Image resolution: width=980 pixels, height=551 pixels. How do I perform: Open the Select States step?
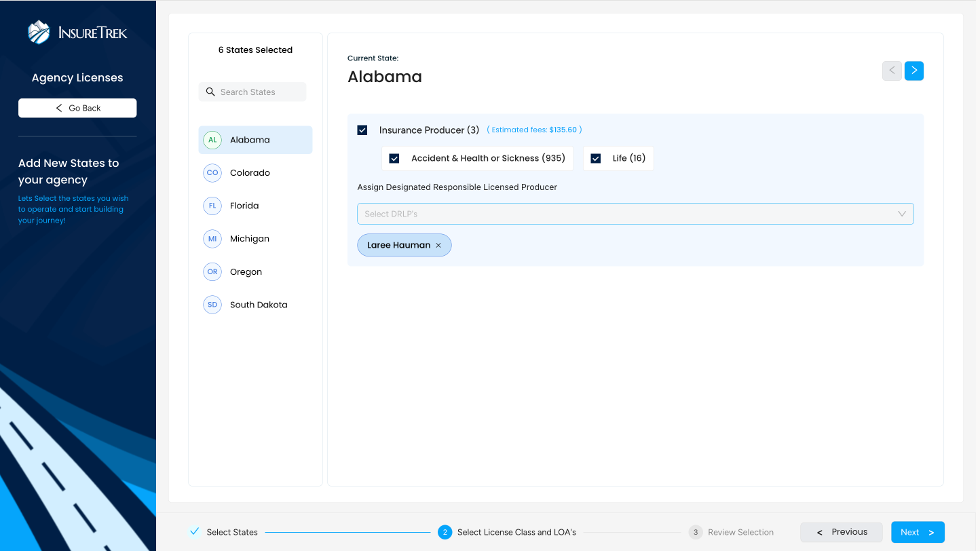tap(231, 532)
